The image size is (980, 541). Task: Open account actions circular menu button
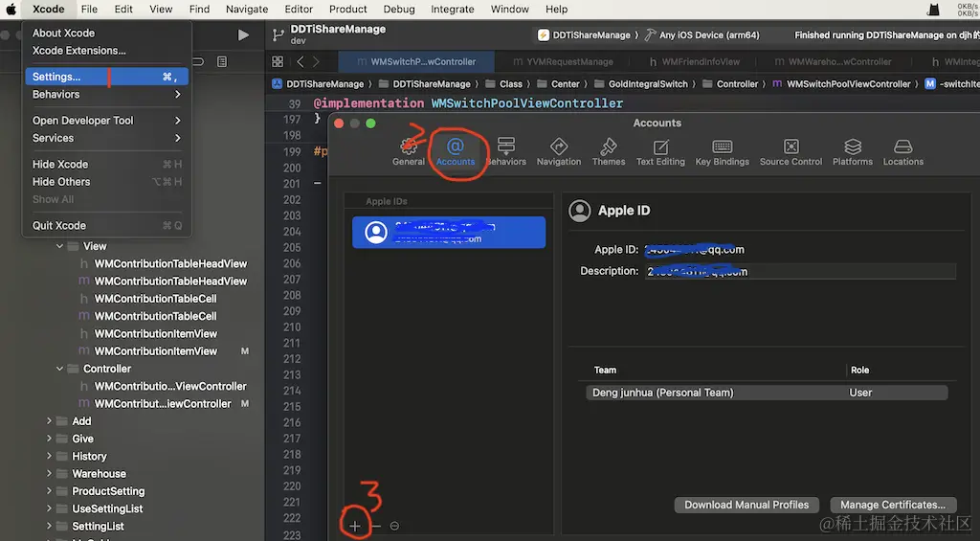394,526
